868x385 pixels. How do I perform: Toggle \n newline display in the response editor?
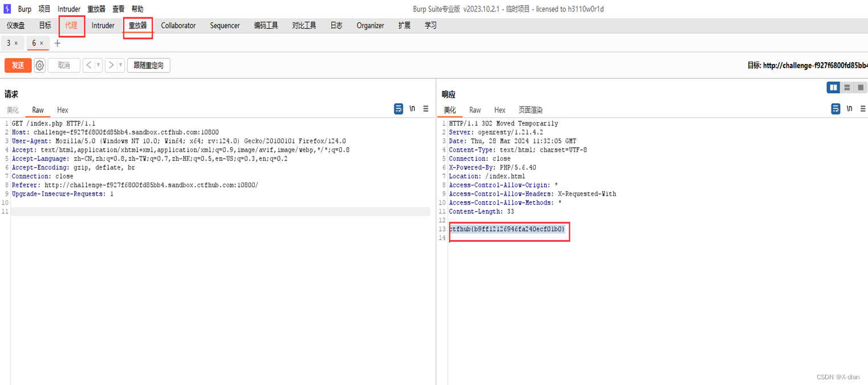point(849,108)
